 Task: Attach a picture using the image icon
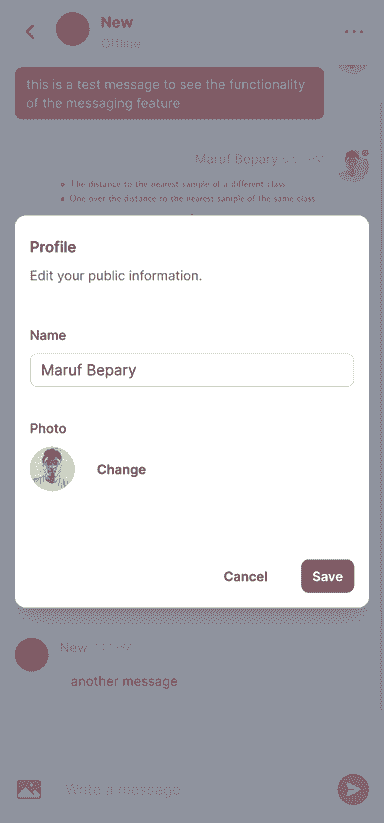tap(29, 789)
